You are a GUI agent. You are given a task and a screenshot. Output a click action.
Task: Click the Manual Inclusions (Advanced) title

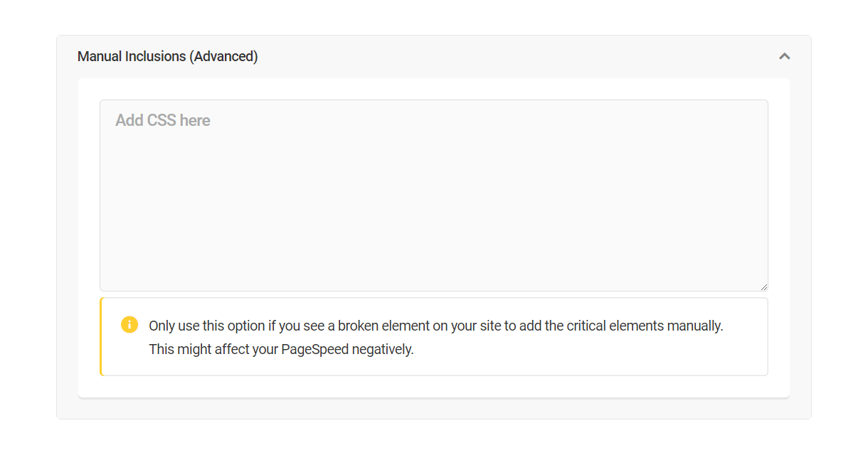[x=168, y=56]
